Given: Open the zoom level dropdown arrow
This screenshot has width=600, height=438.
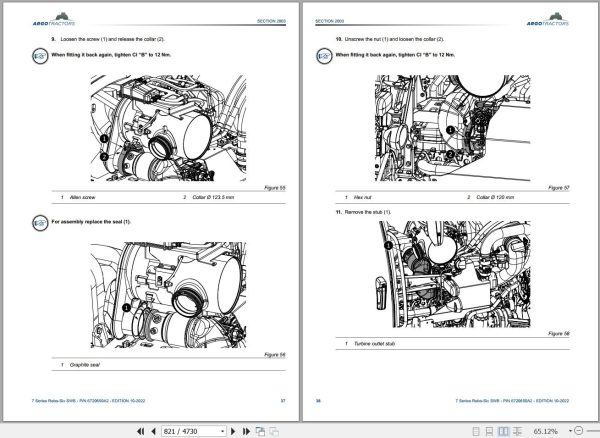Looking at the screenshot, I should [x=570, y=431].
